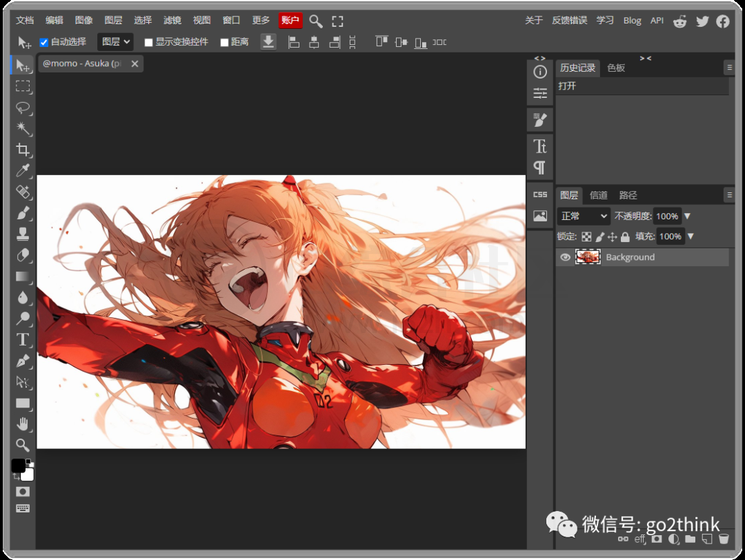
Task: Expand the fill slider arrow
Action: click(x=691, y=236)
